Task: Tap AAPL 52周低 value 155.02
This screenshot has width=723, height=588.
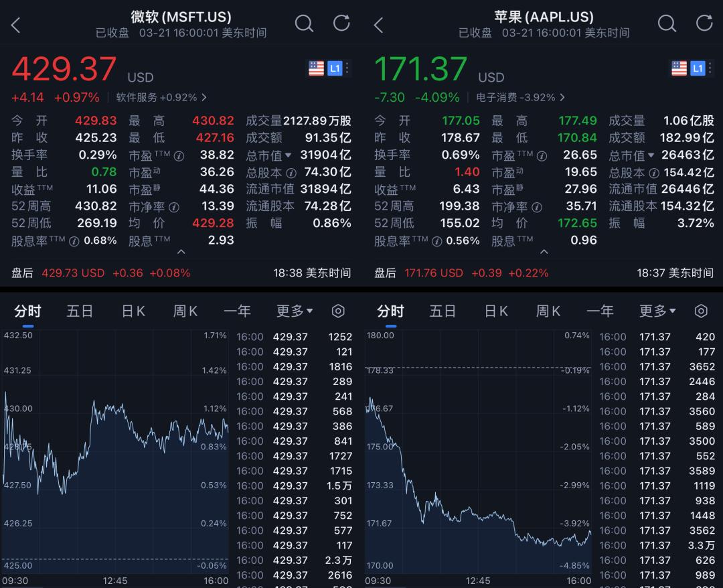Action: (x=460, y=223)
